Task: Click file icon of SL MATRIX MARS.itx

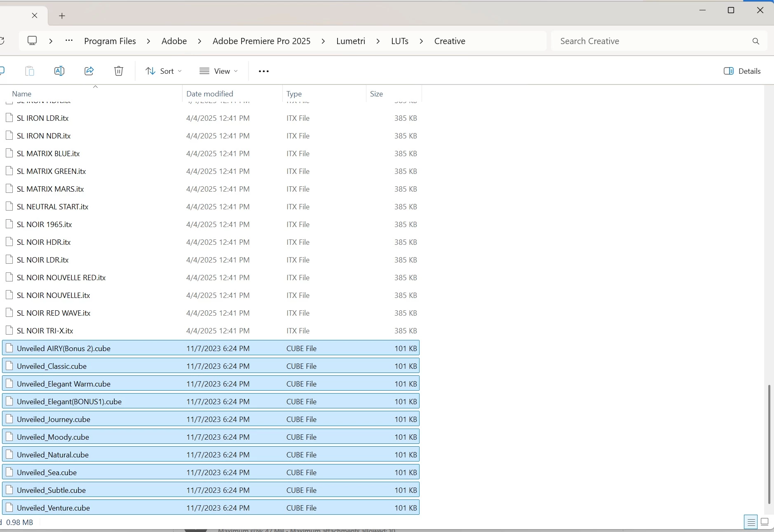Action: click(x=9, y=189)
